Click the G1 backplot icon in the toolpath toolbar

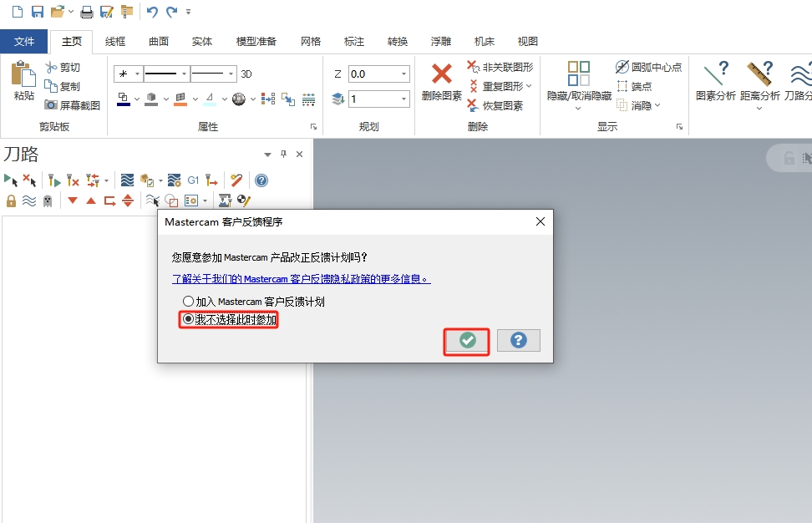pyautogui.click(x=194, y=180)
